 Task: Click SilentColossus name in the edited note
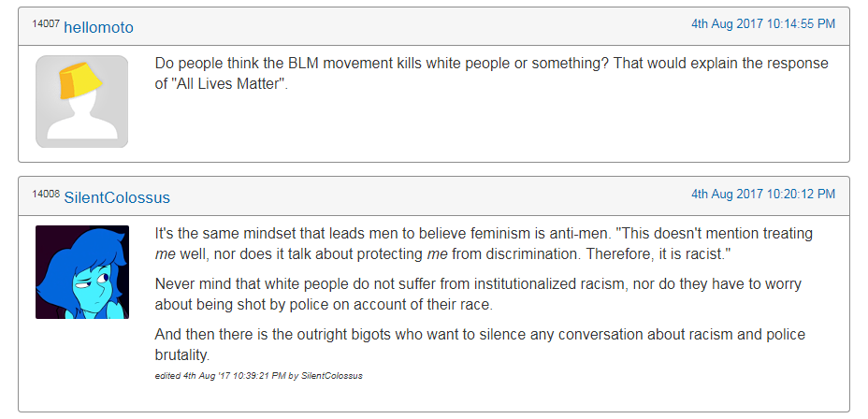(332, 376)
